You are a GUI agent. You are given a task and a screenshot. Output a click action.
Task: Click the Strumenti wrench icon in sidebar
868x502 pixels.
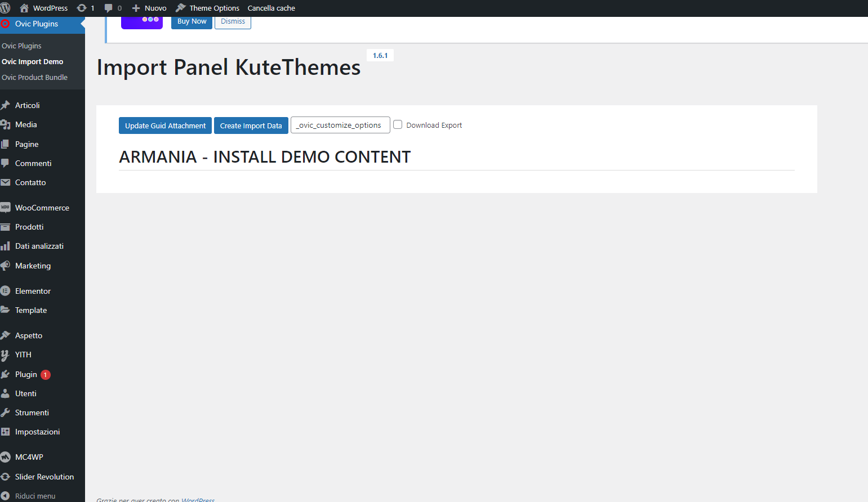tap(5, 413)
